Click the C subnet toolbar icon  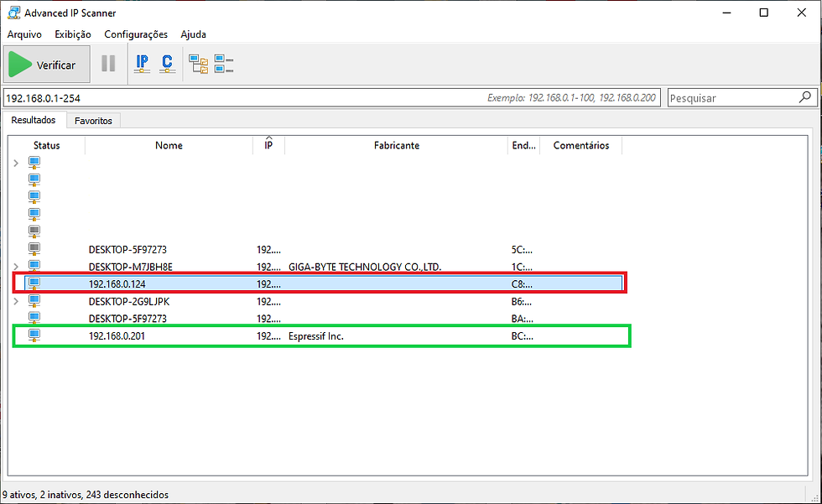(167, 64)
